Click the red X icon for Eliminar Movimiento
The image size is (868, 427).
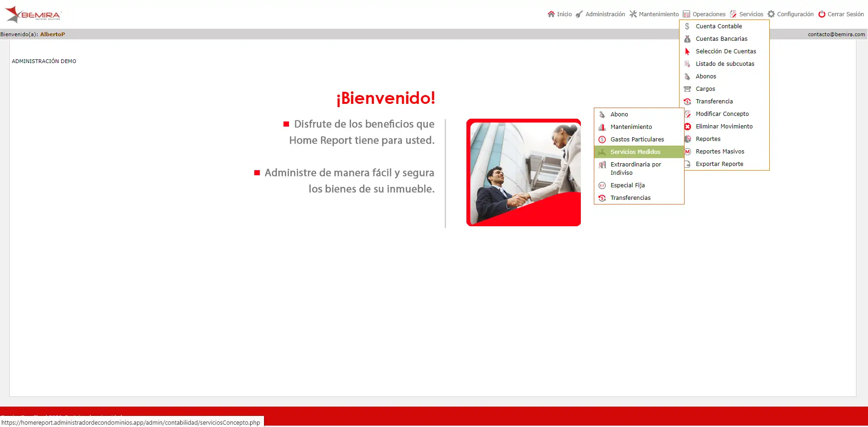pyautogui.click(x=688, y=127)
